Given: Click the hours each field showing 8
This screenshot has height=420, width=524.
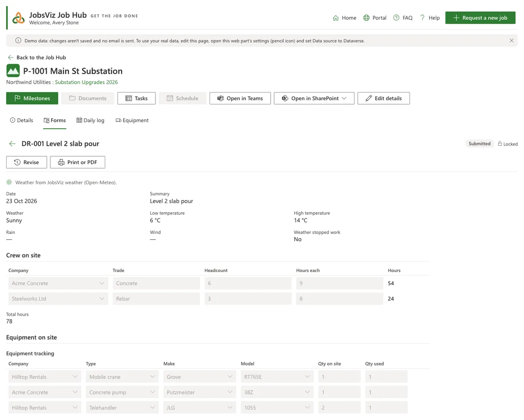Looking at the screenshot, I should click(340, 299).
